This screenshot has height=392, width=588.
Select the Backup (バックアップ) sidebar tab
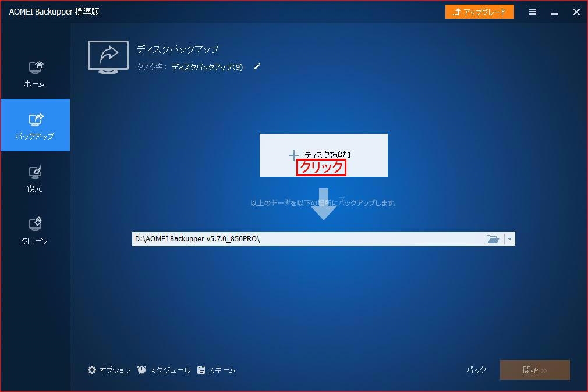pos(35,125)
